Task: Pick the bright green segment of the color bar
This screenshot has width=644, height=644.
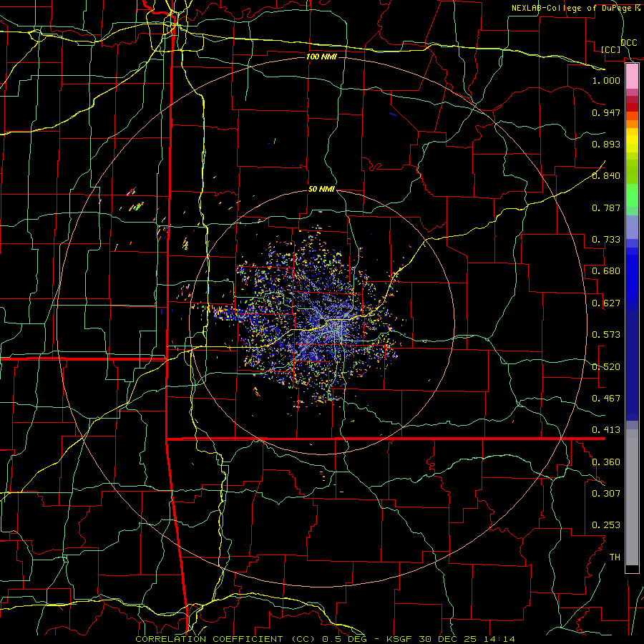Action: 632,195
